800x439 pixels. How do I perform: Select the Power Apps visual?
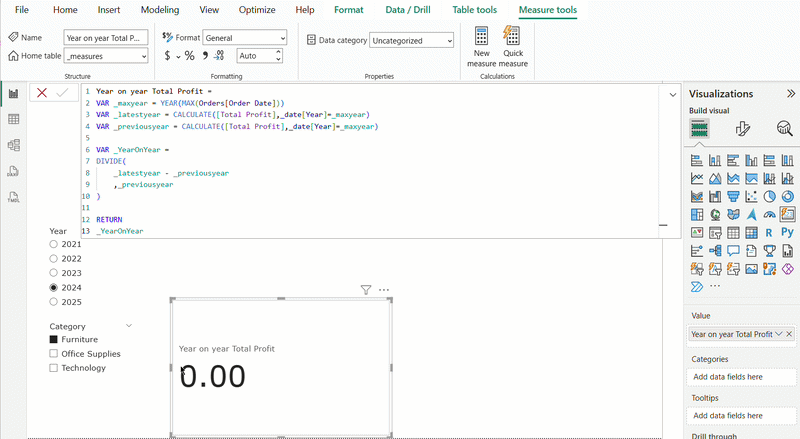point(787,269)
